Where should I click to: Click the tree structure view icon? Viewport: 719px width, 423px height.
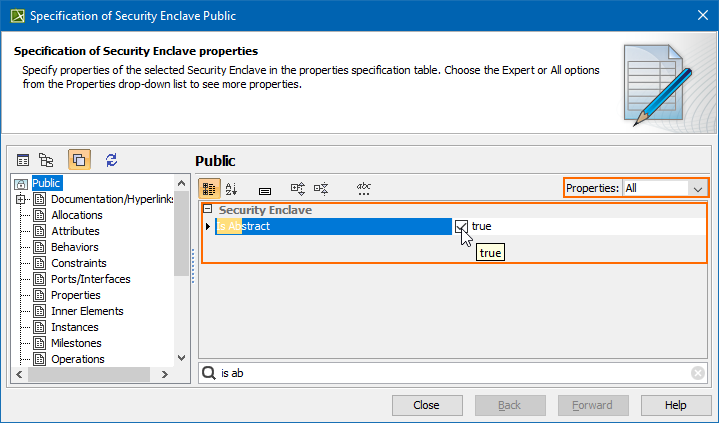46,159
